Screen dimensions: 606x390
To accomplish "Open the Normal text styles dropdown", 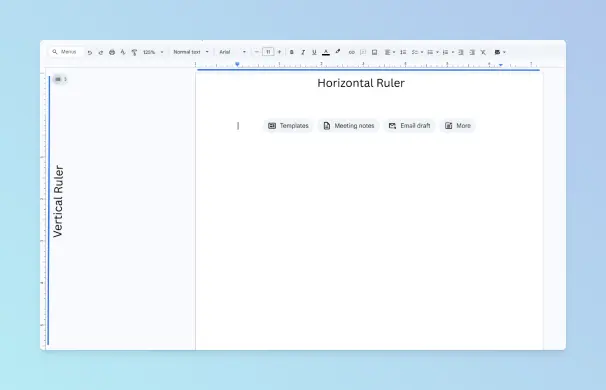I will 191,52.
